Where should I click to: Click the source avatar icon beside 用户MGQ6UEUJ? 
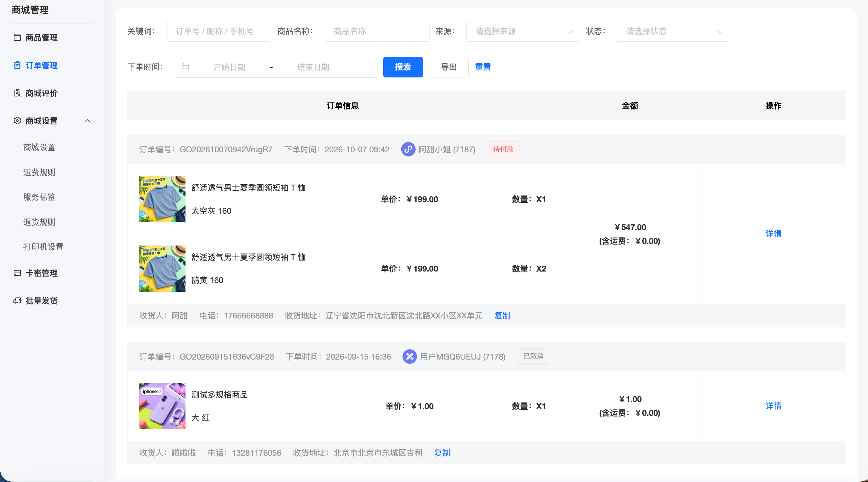(409, 356)
